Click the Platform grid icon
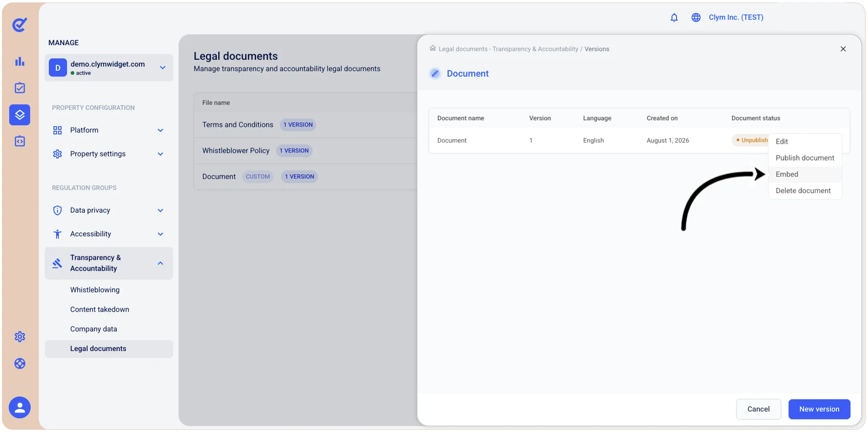Screen dimensions: 868x432 [x=58, y=130]
